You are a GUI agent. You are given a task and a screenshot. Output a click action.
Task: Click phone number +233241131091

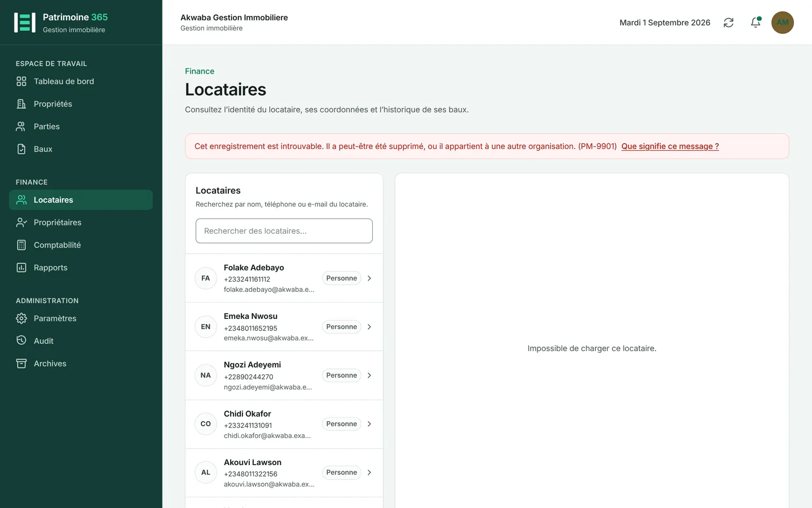click(248, 426)
